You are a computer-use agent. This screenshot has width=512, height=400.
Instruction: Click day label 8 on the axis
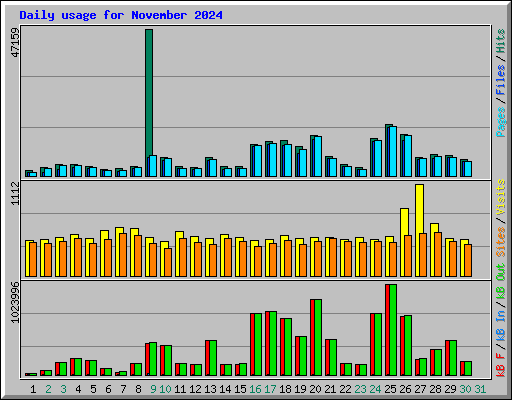pyautogui.click(x=138, y=389)
